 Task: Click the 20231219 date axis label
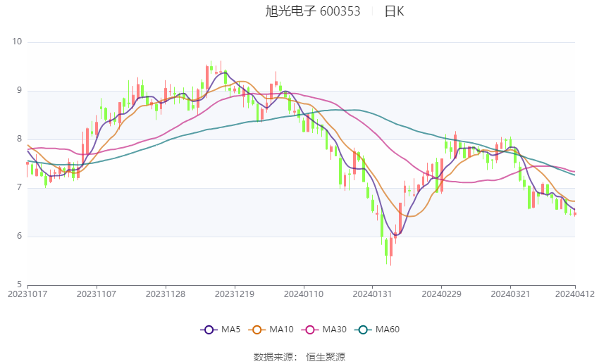pyautogui.click(x=235, y=294)
